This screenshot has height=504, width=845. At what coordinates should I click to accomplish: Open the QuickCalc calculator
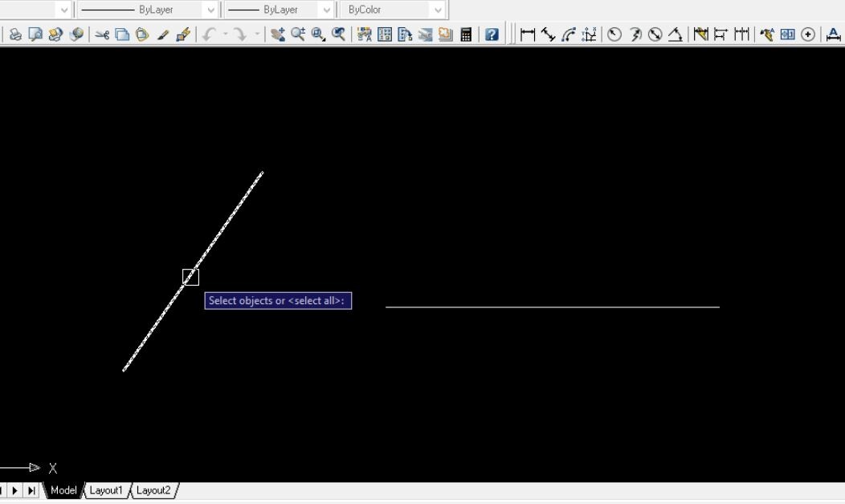coord(466,35)
